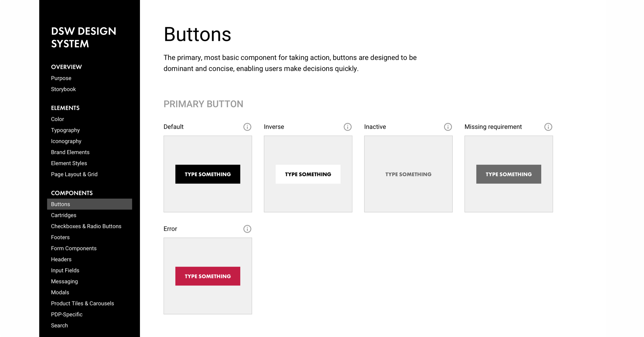
Task: Click the DSW Design System logo title
Action: 84,37
